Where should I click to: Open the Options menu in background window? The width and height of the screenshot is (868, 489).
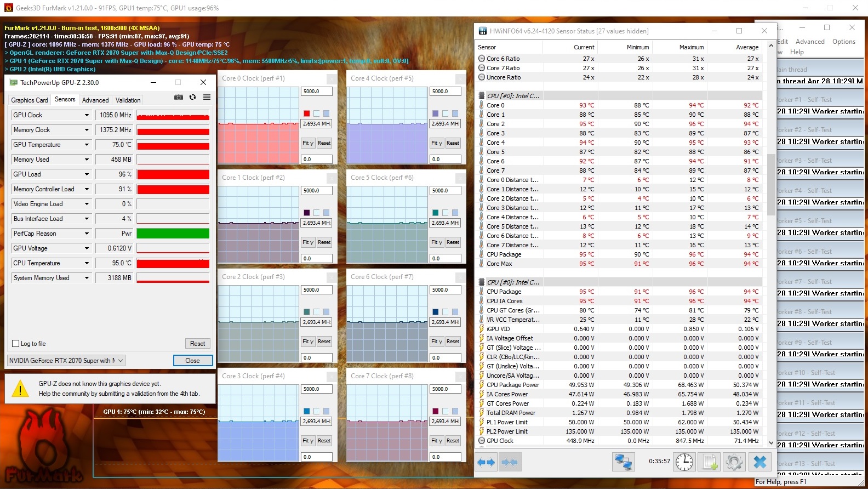pyautogui.click(x=844, y=42)
